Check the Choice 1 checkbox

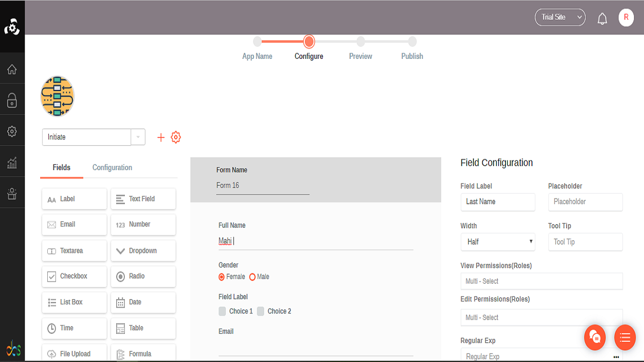(x=222, y=311)
